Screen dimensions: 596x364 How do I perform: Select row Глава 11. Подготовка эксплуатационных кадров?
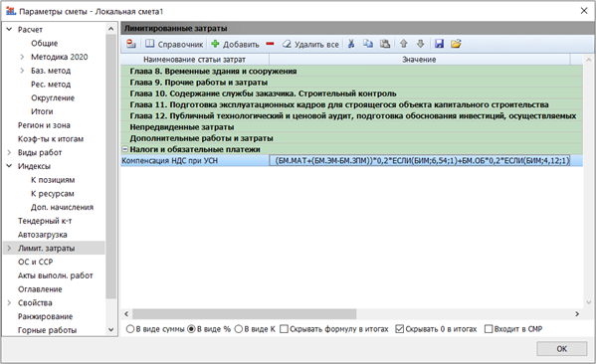tap(351, 104)
